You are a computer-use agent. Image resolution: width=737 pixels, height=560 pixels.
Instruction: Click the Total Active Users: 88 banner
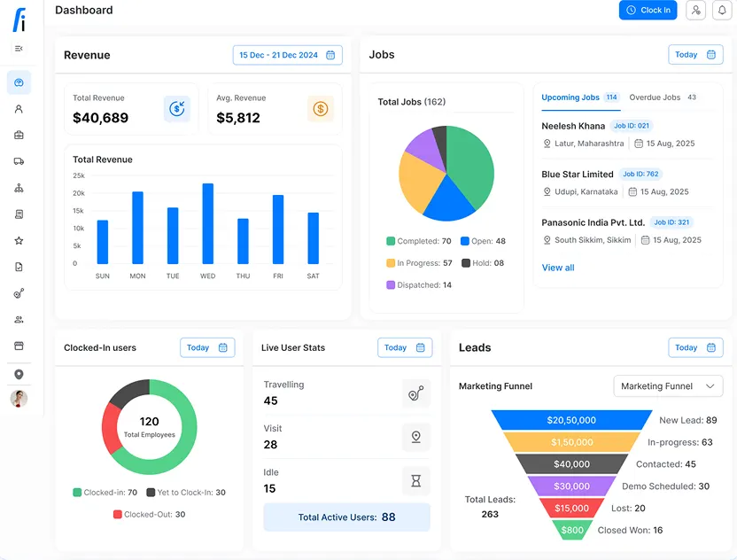point(346,517)
